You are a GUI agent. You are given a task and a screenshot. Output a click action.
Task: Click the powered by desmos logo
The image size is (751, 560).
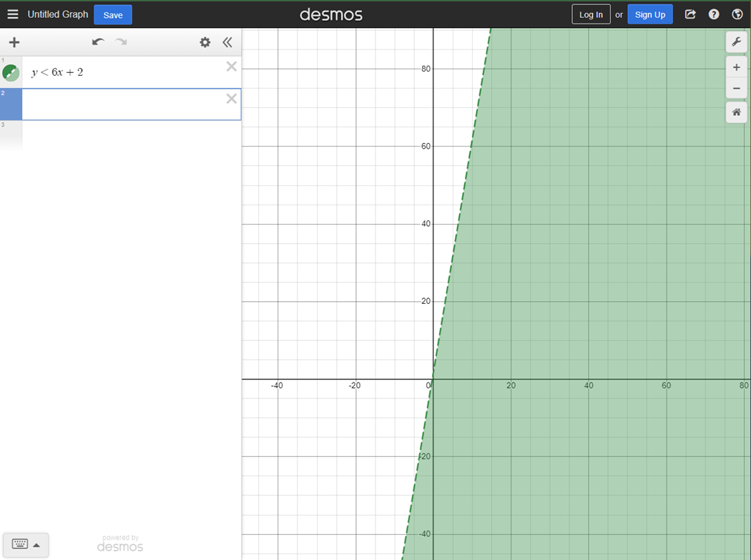pyautogui.click(x=120, y=544)
